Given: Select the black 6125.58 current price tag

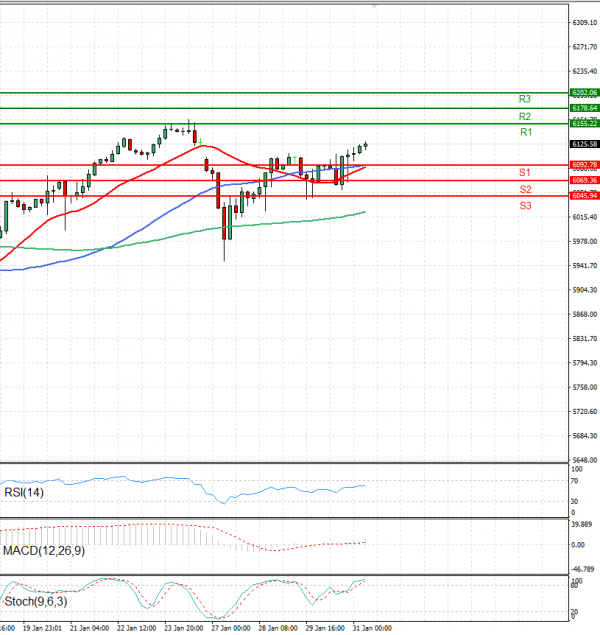Looking at the screenshot, I should tap(584, 144).
